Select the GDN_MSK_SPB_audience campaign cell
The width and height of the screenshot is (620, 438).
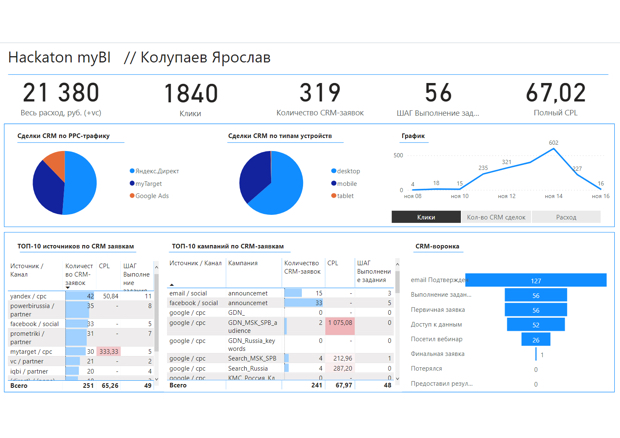click(x=255, y=327)
